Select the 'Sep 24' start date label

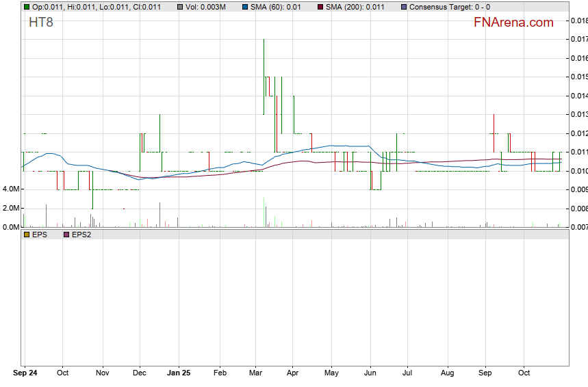27,374
